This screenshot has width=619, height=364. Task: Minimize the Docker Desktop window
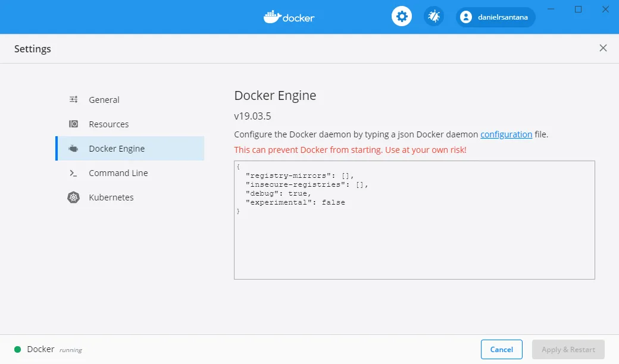pyautogui.click(x=551, y=9)
